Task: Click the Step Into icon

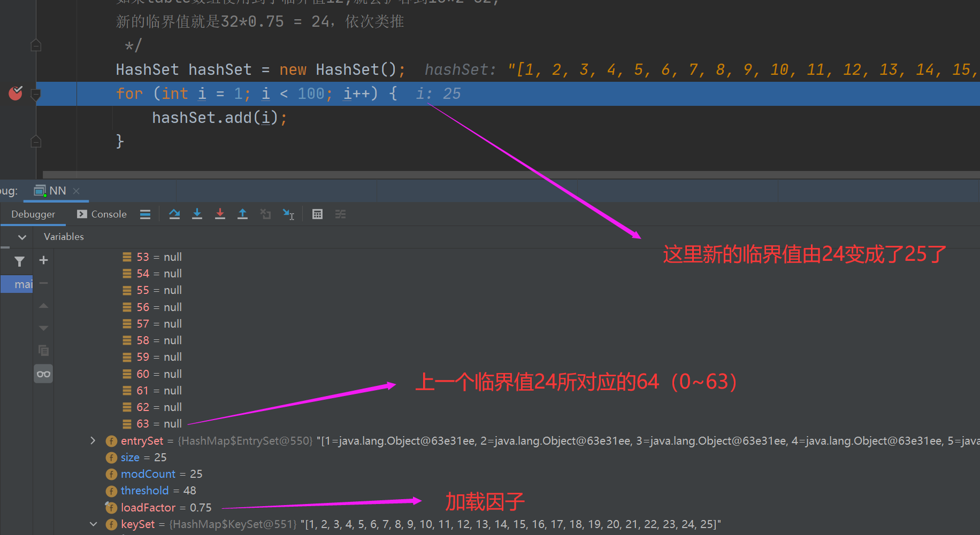Action: click(197, 214)
